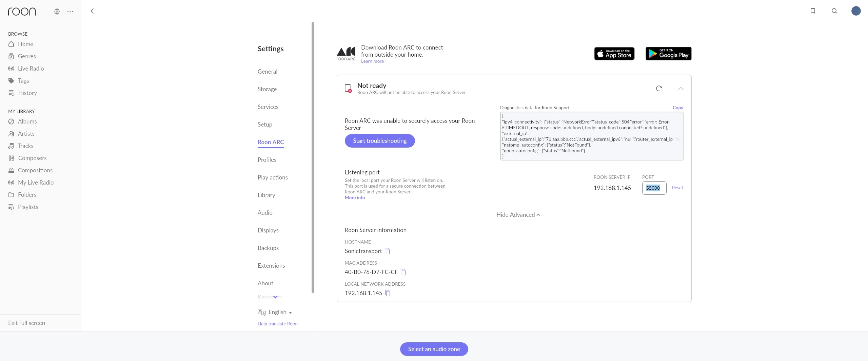Switch to Profiles settings tab
Image resolution: width=868 pixels, height=361 pixels.
(267, 160)
